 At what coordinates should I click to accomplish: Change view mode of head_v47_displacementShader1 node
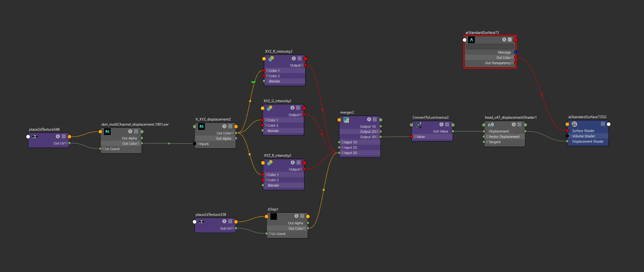(x=519, y=125)
